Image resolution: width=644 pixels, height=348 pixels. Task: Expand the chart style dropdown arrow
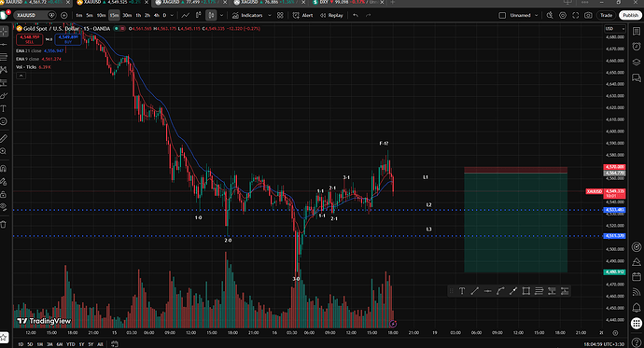(x=221, y=15)
